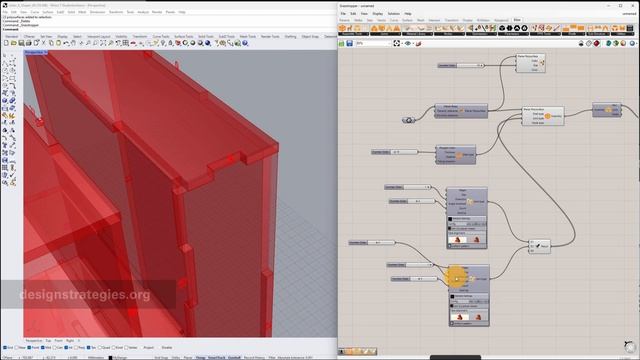Screen dimensions: 640x360
Task: Click color wheel properties icon in Rhino
Action: (186, 43)
